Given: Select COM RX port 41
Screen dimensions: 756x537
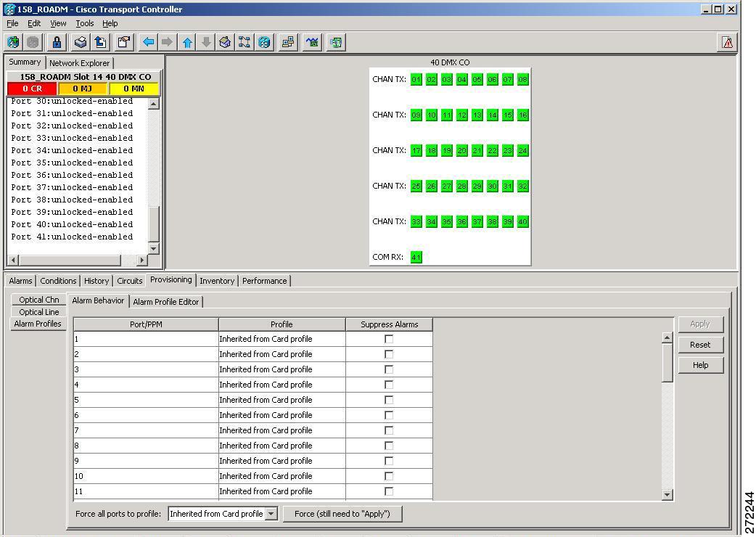Looking at the screenshot, I should (416, 258).
